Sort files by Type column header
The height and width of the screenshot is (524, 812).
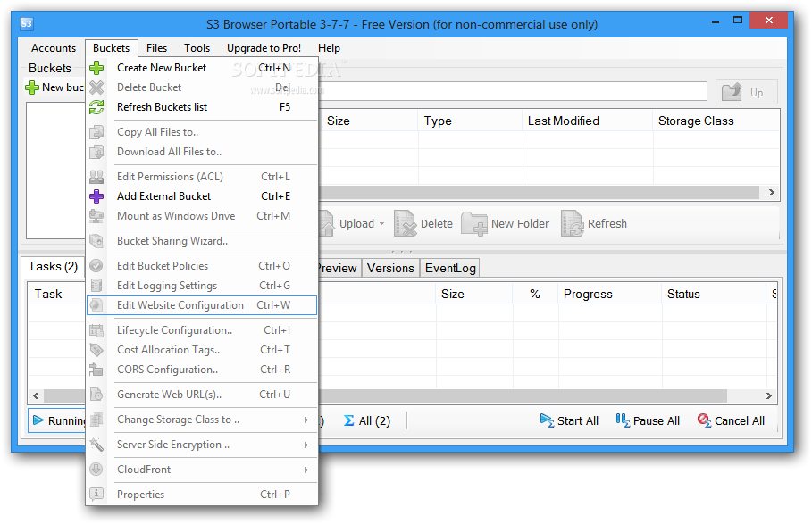pos(470,121)
